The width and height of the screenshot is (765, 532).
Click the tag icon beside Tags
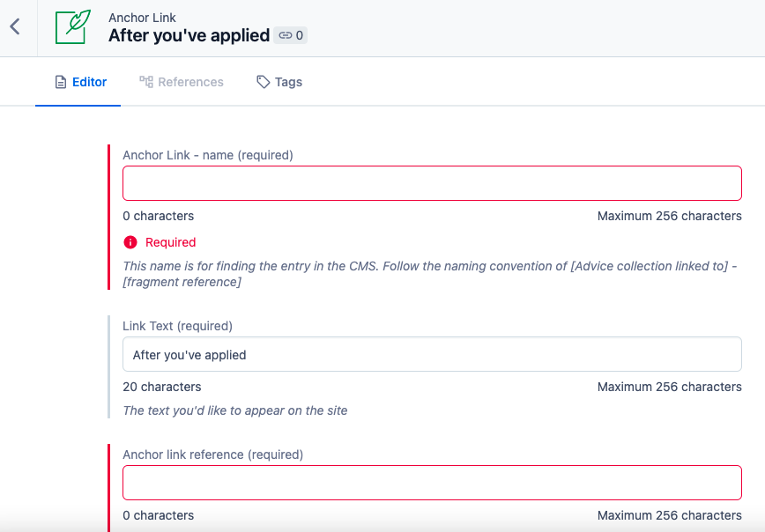pos(264,82)
